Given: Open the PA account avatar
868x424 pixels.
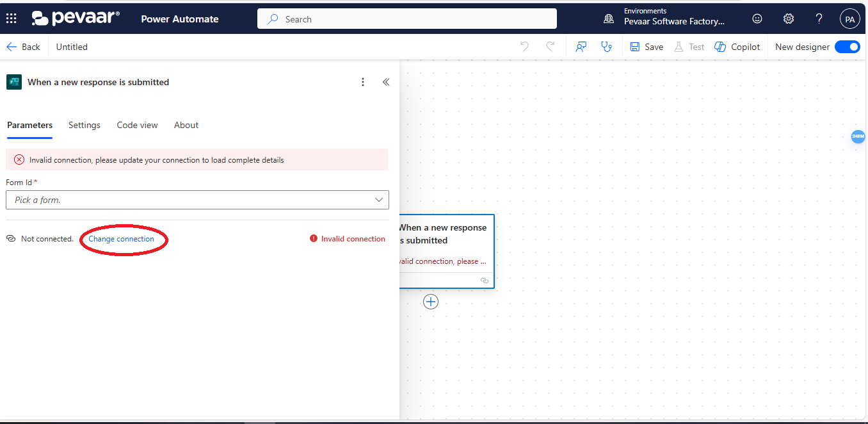Looking at the screenshot, I should pos(849,19).
